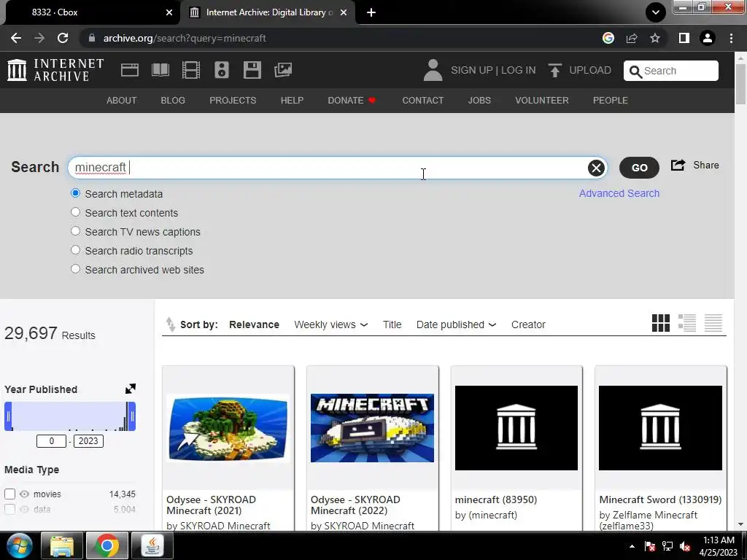Screen dimensions: 747x560
Task: Click the Share icon
Action: (x=678, y=166)
